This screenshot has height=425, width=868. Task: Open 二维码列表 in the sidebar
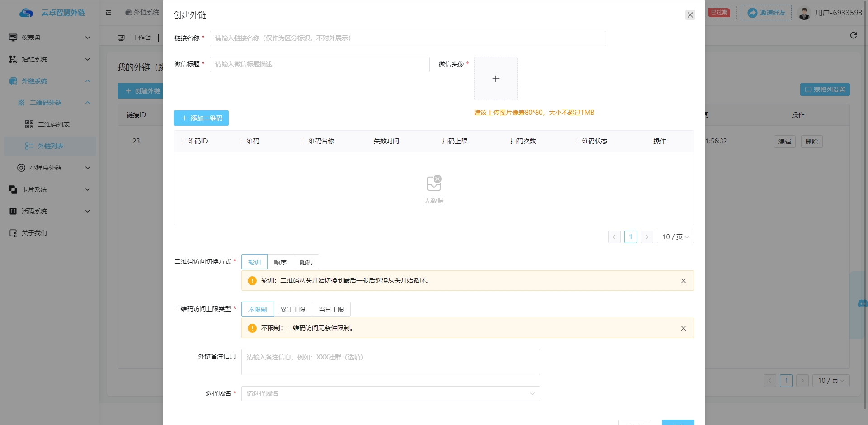point(53,124)
